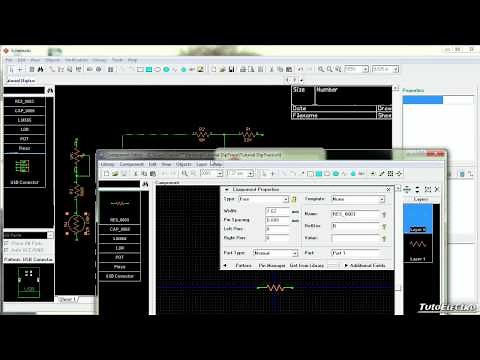This screenshot has height=360, width=480.
Task: Click Copy icon in Component Editor toolbar
Action: [x=144, y=173]
